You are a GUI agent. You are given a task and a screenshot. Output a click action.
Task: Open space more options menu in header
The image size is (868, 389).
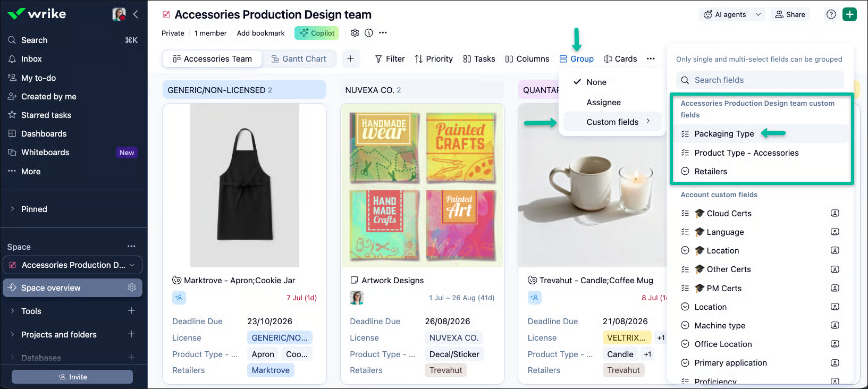pos(383,33)
